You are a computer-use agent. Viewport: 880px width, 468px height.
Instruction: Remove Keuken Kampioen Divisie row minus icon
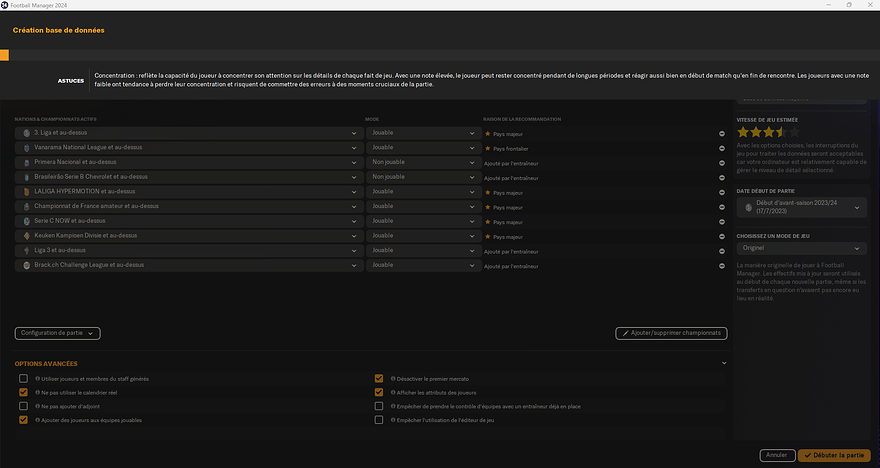coord(722,236)
